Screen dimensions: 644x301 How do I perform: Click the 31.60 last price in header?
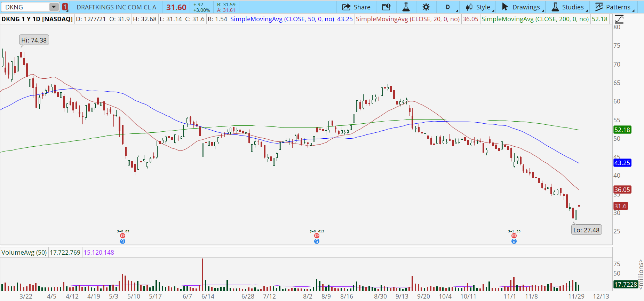coord(176,7)
